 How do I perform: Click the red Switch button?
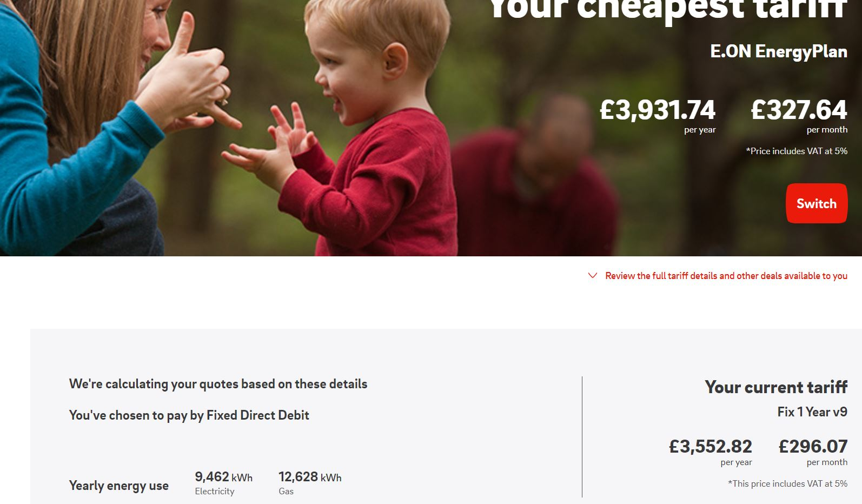point(817,203)
